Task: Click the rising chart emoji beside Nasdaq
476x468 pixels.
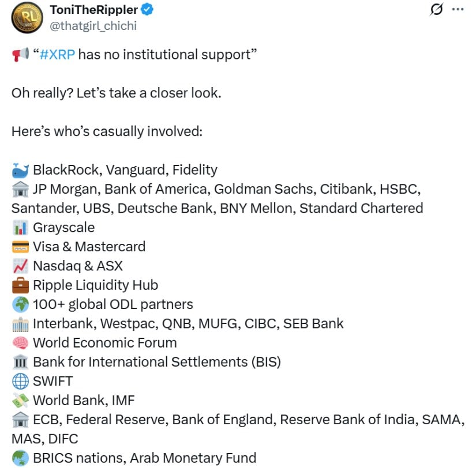Action: pyautogui.click(x=20, y=266)
